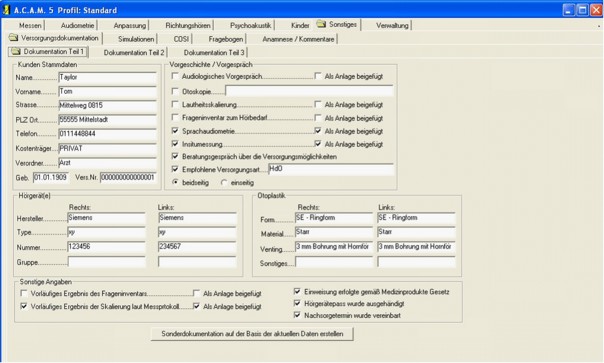Open the Kinder tab
The width and height of the screenshot is (604, 363).
(300, 25)
